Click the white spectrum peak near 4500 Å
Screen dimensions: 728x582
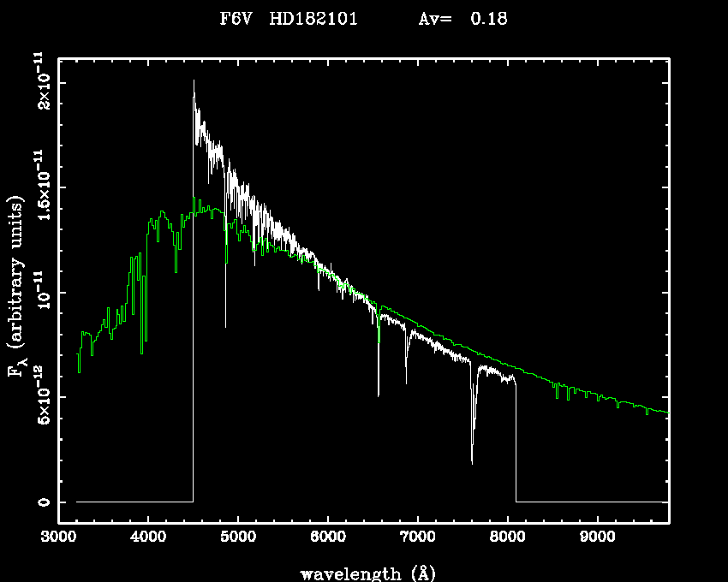pos(194,82)
